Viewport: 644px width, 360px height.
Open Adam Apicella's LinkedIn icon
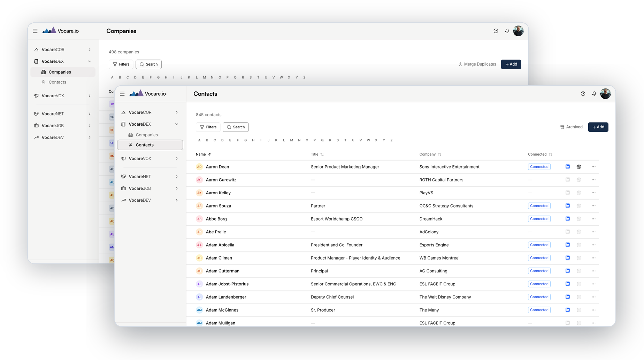568,245
